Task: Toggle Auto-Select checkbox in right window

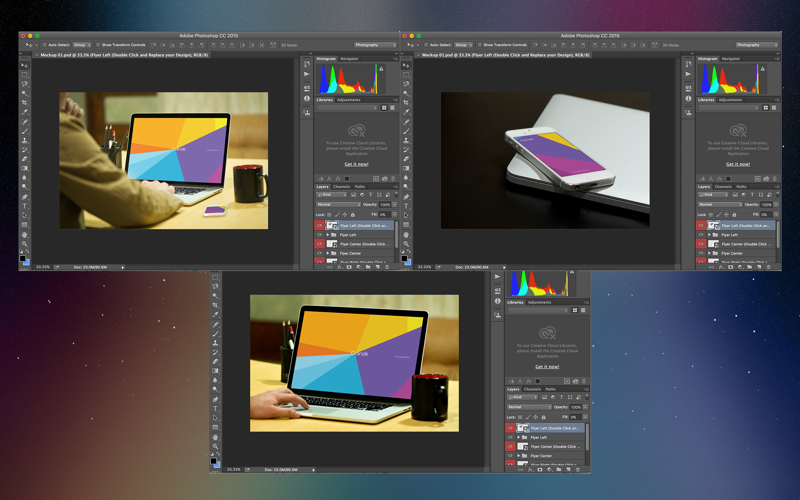Action: (427, 45)
